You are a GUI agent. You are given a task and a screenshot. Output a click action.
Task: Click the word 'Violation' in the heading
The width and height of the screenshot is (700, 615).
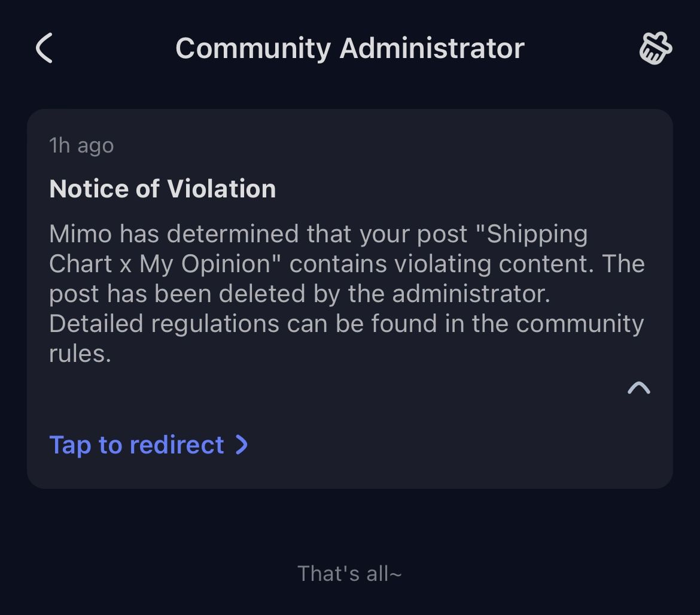[x=221, y=189]
